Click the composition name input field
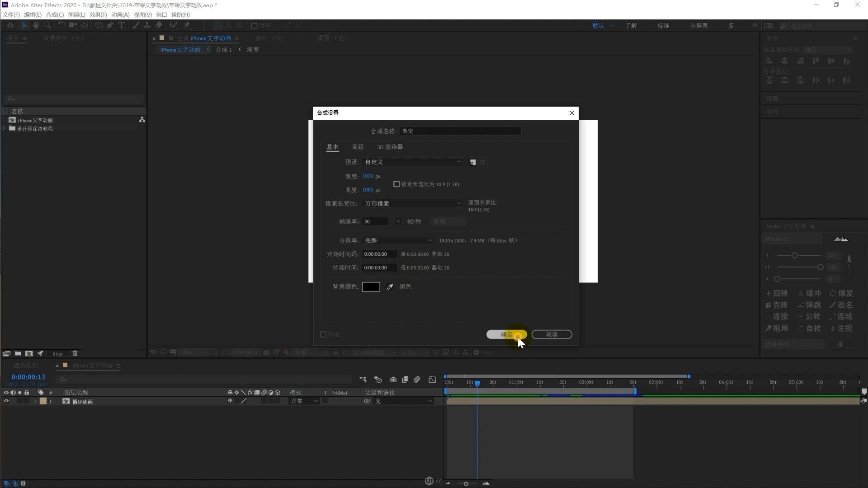The width and height of the screenshot is (868, 488). pos(460,131)
